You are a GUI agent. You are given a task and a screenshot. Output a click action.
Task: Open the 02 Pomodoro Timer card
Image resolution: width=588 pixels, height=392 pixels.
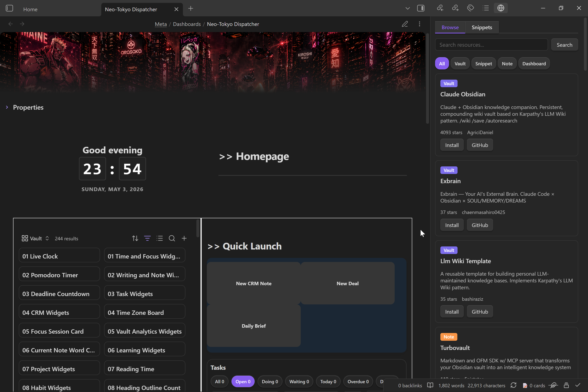tap(59, 274)
